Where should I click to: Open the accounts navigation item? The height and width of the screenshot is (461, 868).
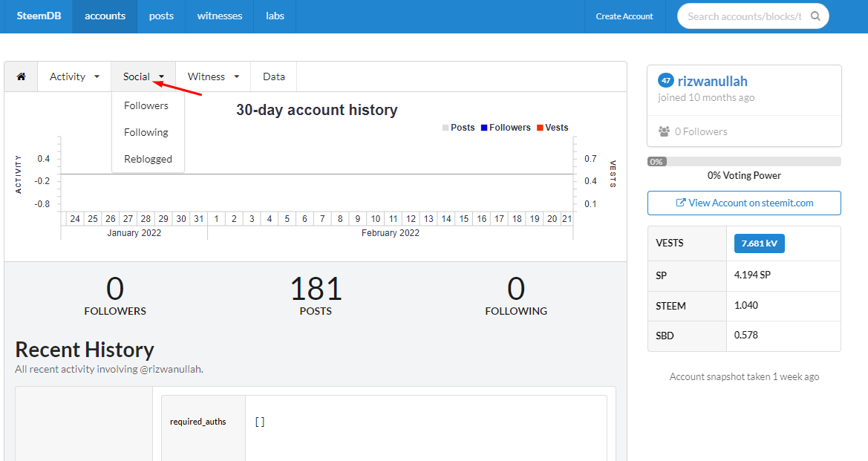[x=105, y=16]
